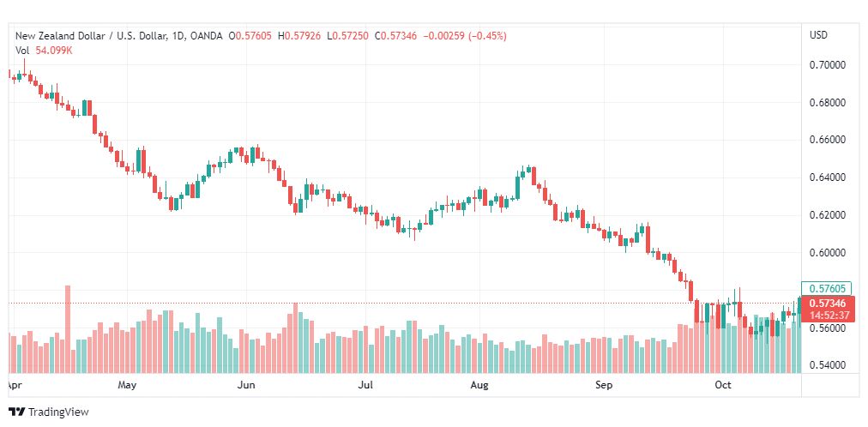Click the Jun marker on time axis

[x=246, y=385]
